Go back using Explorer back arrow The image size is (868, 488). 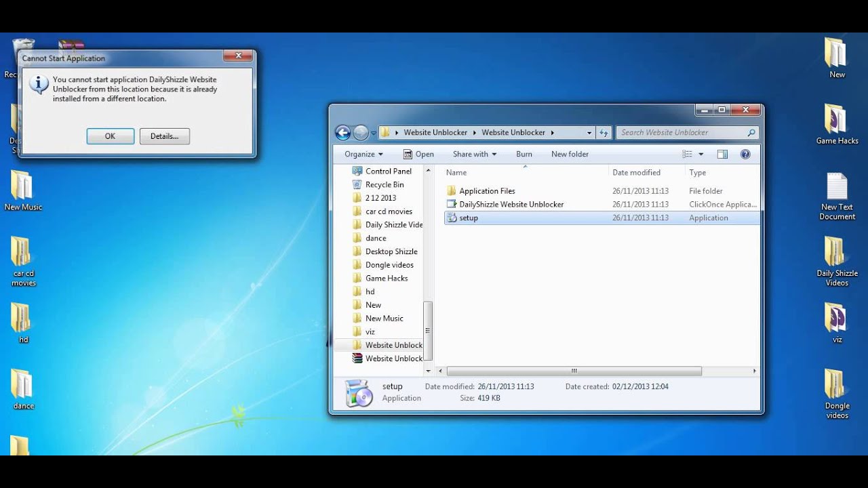pos(343,133)
